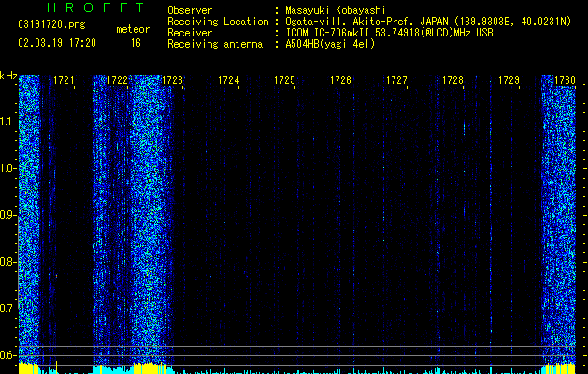Click the HROFFT title text
588x374 pixels.
pyautogui.click(x=95, y=7)
